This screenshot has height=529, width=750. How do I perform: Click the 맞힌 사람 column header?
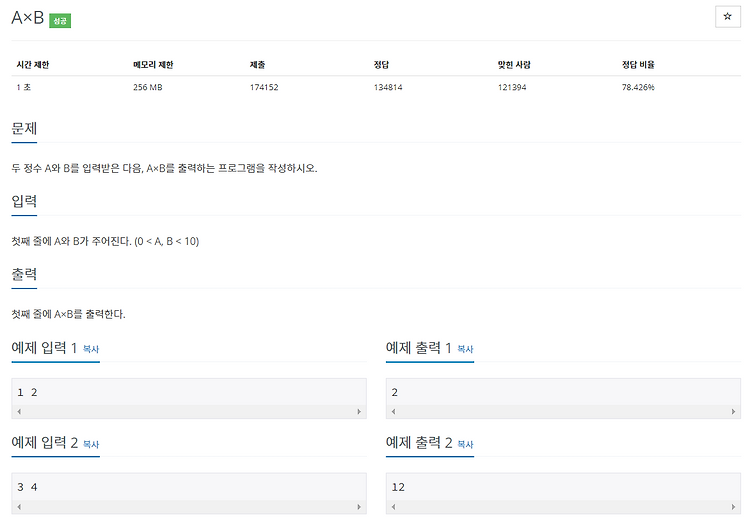pyautogui.click(x=514, y=65)
